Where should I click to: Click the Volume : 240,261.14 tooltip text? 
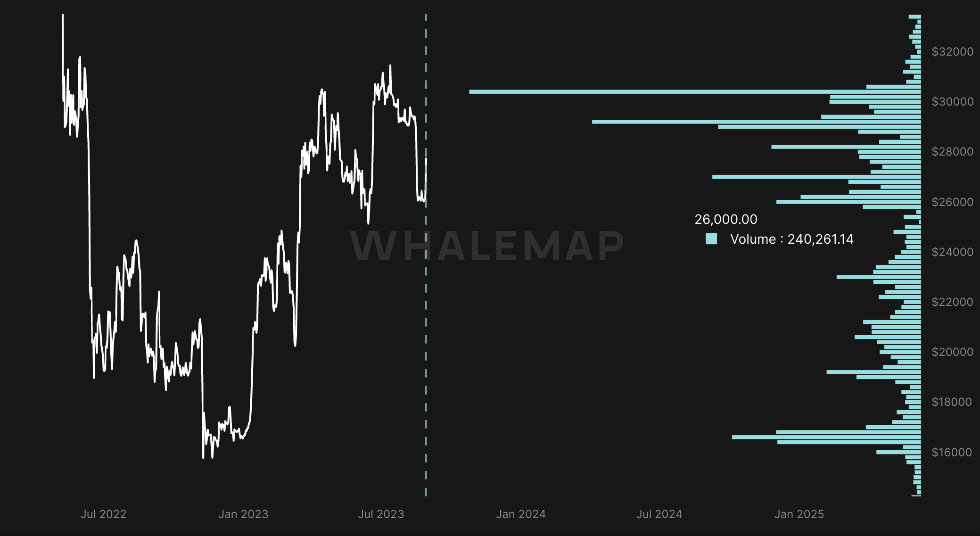pyautogui.click(x=791, y=239)
